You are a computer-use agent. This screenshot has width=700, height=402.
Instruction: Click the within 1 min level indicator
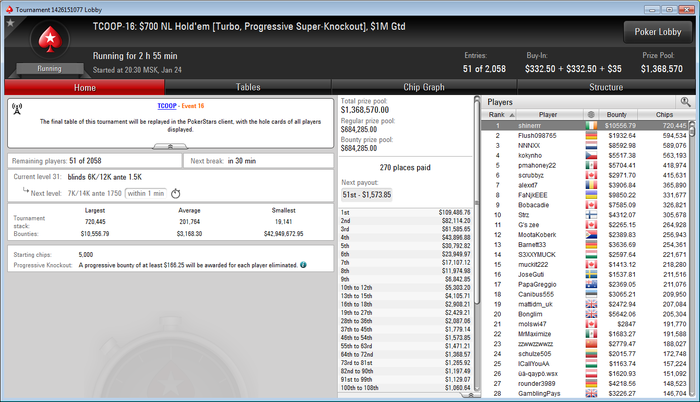point(146,193)
